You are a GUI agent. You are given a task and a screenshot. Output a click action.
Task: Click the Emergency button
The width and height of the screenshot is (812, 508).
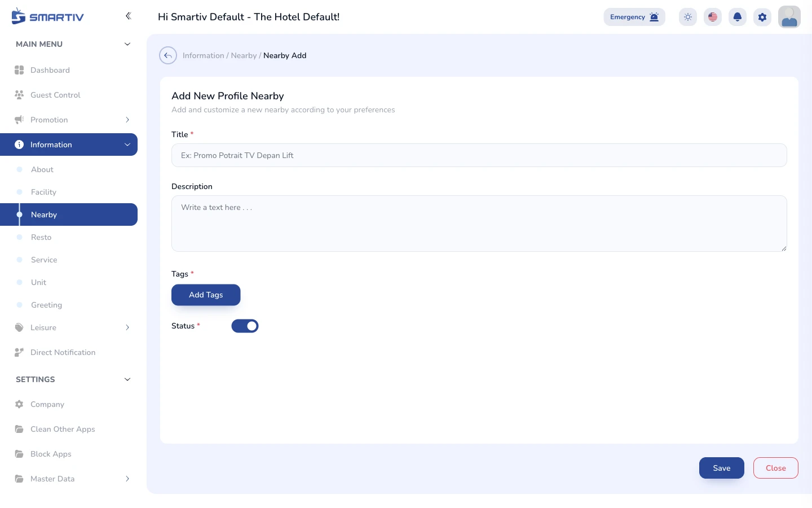tap(634, 17)
